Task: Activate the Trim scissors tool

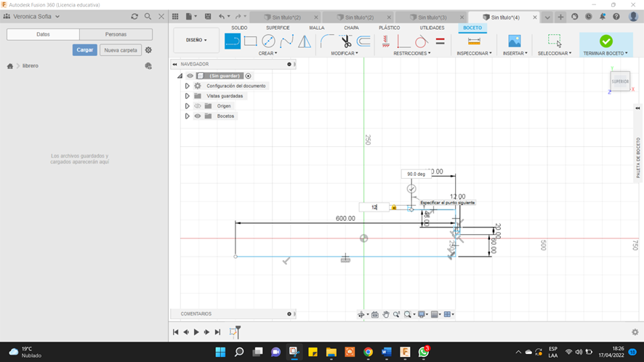Action: coord(346,41)
